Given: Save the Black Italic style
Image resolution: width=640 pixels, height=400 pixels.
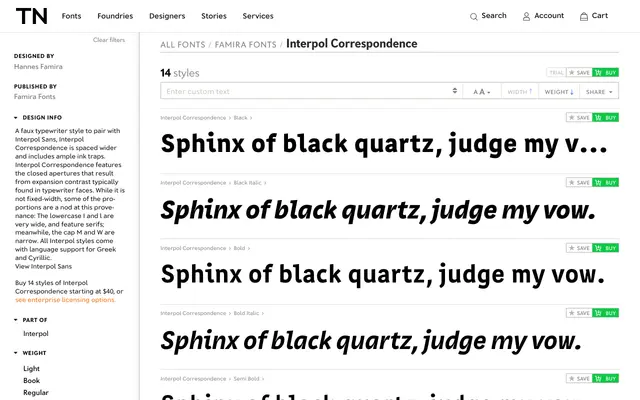Looking at the screenshot, I should [579, 182].
